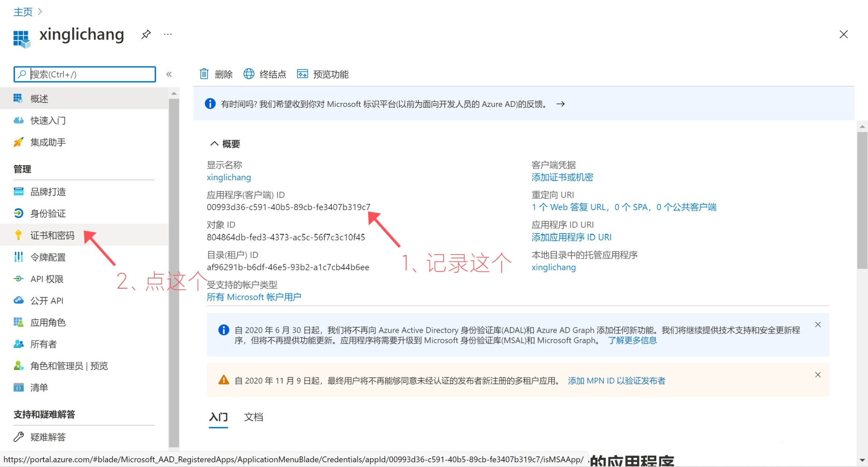The image size is (868, 467).
Task: Click the sidebar scrollbar up arrow
Action: point(174,93)
